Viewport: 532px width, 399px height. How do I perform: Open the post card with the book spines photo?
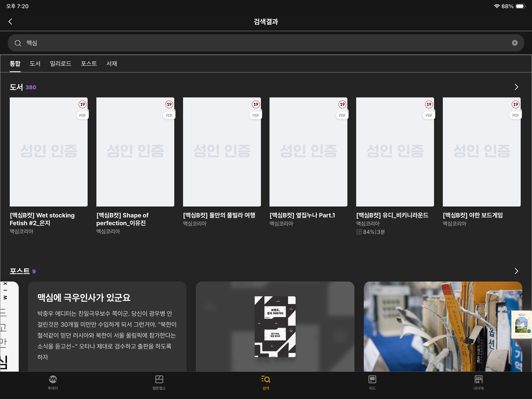(x=443, y=327)
